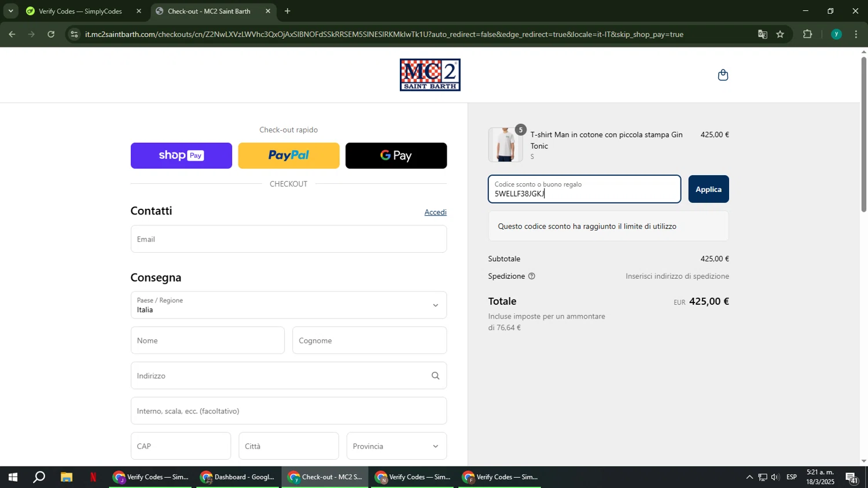Click the Accedi login link
Screen dimensions: 868x488
(435, 212)
